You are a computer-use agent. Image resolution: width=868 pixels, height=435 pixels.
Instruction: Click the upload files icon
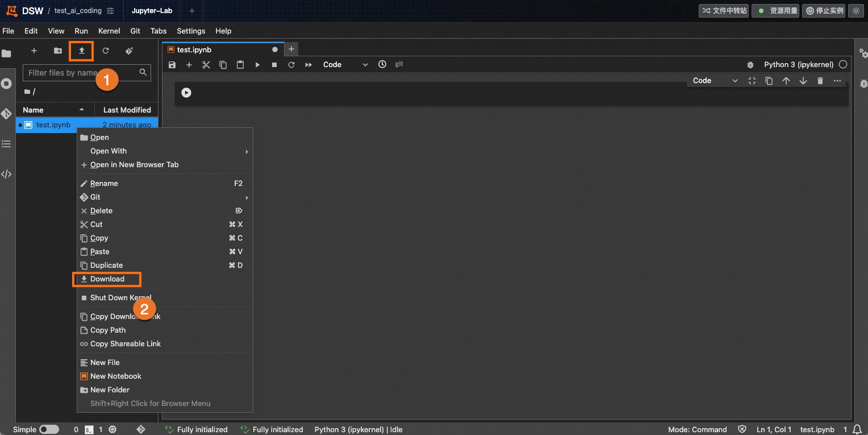[x=81, y=51]
